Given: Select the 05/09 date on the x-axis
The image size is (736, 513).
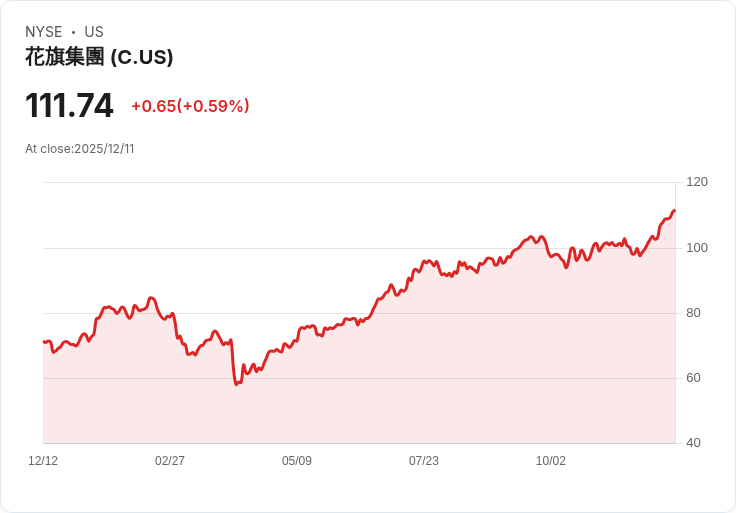Looking at the screenshot, I should (x=297, y=461).
